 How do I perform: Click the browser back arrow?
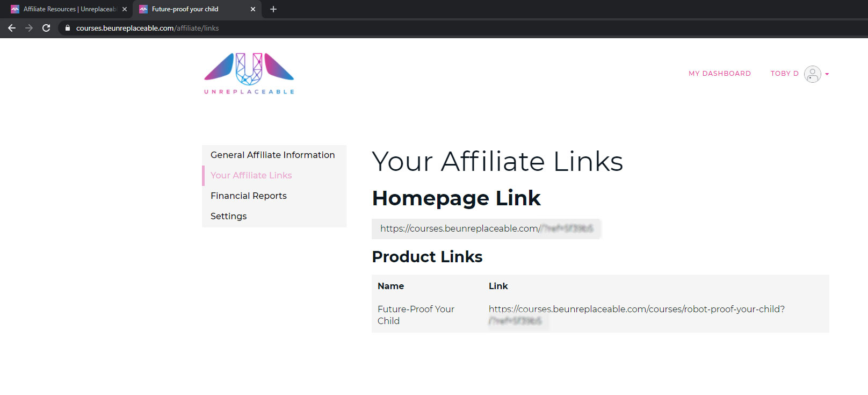click(x=12, y=28)
